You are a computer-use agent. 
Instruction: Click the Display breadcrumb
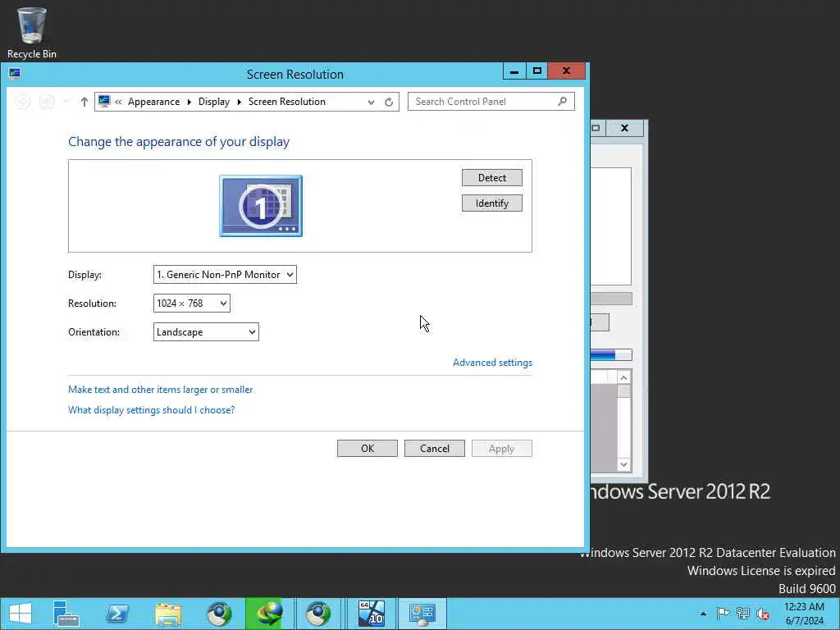[x=214, y=102]
